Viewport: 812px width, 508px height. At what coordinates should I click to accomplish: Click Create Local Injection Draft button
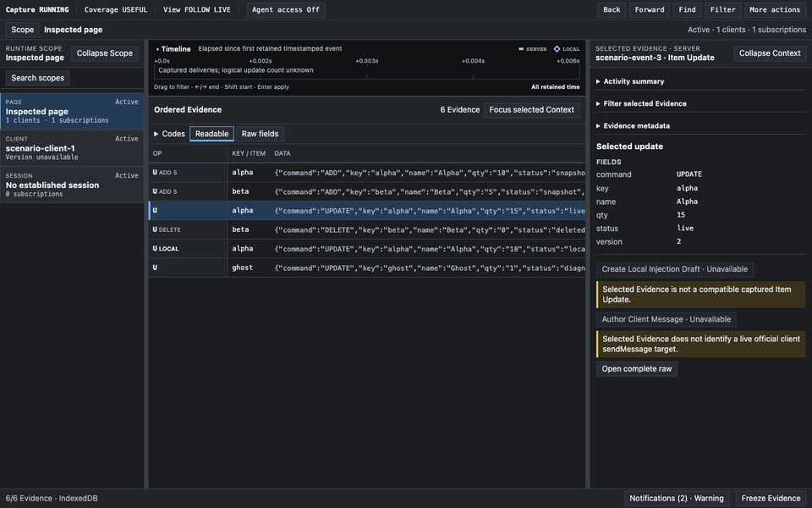674,269
